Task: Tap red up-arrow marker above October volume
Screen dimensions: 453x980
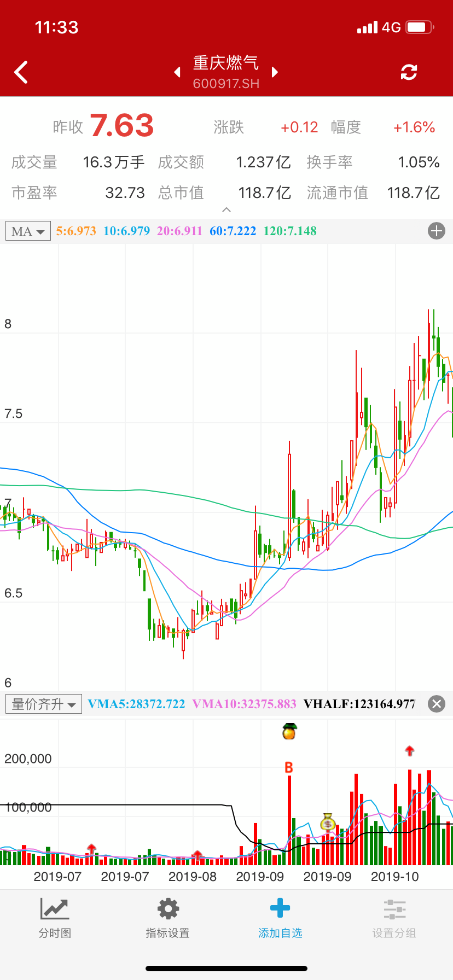Action: click(410, 751)
